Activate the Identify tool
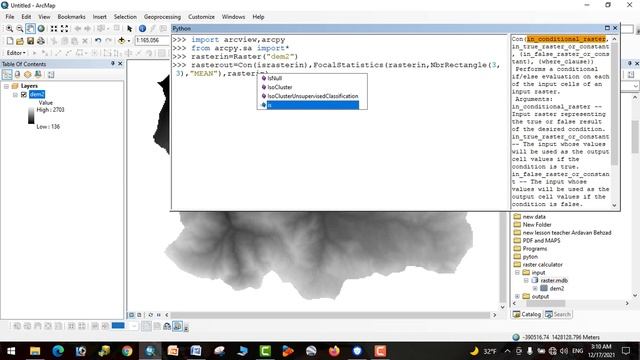This screenshot has height=360, width=640. click(142, 29)
